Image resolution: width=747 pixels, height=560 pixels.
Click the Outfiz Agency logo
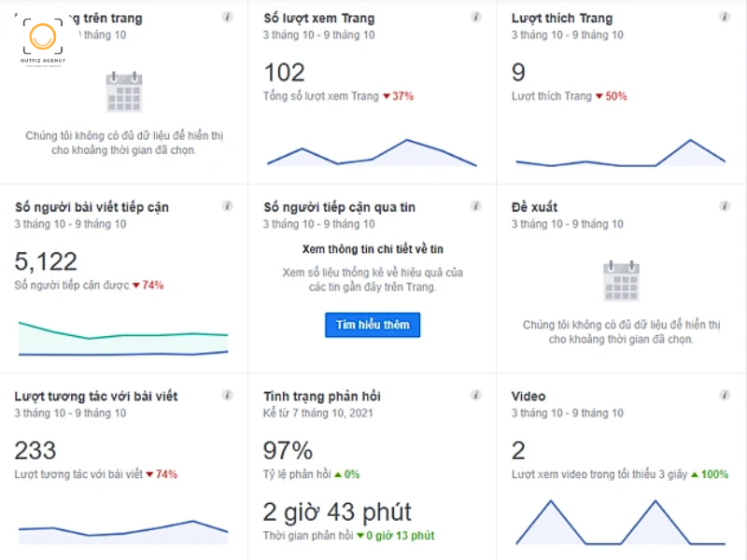click(43, 42)
